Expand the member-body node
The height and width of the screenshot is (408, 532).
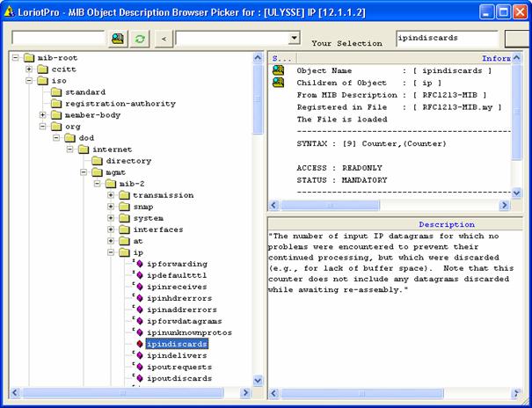coord(43,115)
